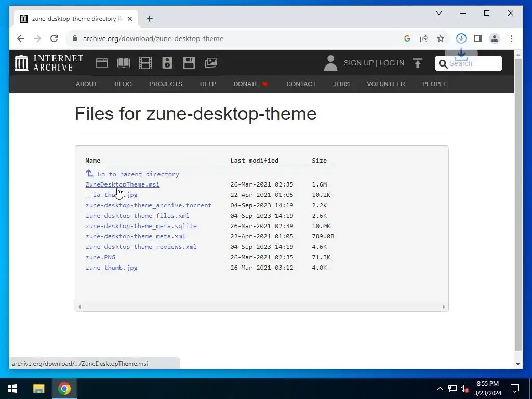Click the address bar URL
532x399 pixels.
click(153, 38)
